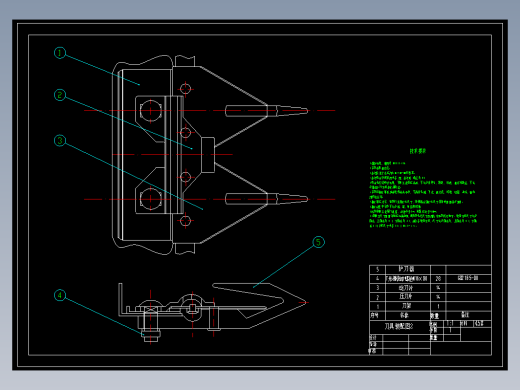Click the '数量' header cell

pyautogui.click(x=438, y=315)
